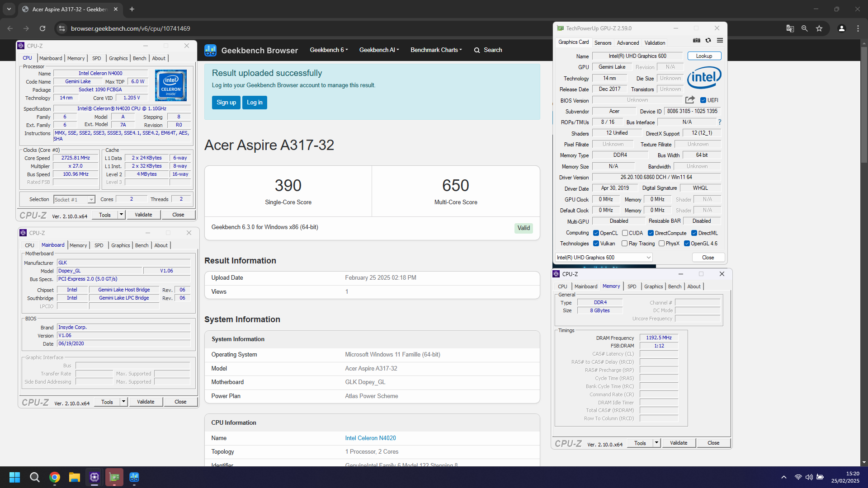The height and width of the screenshot is (488, 868).
Task: Click the browser address bar URL
Action: point(130,28)
